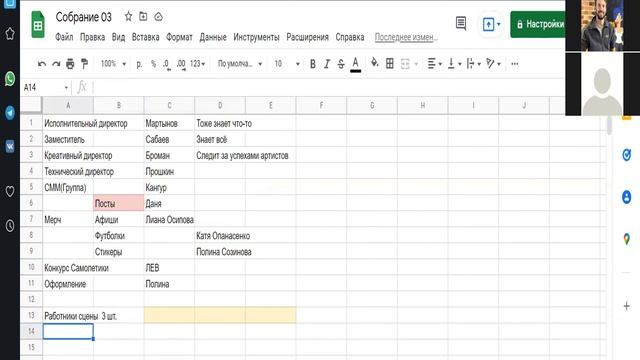Select the Paint format roller tool

84,64
